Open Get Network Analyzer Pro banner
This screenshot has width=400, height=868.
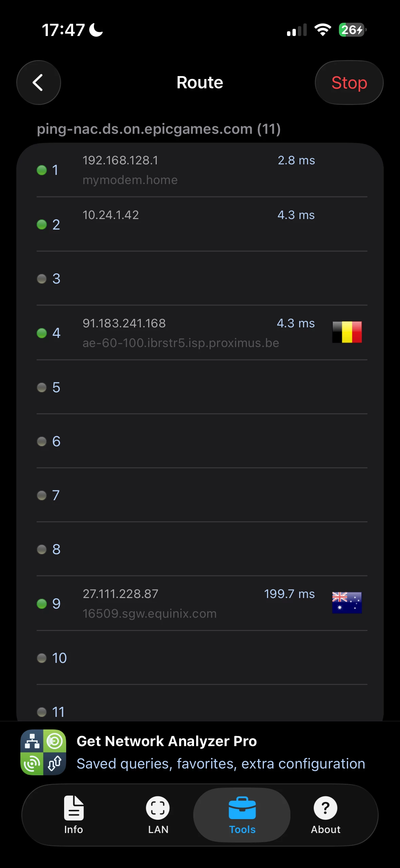pos(200,752)
